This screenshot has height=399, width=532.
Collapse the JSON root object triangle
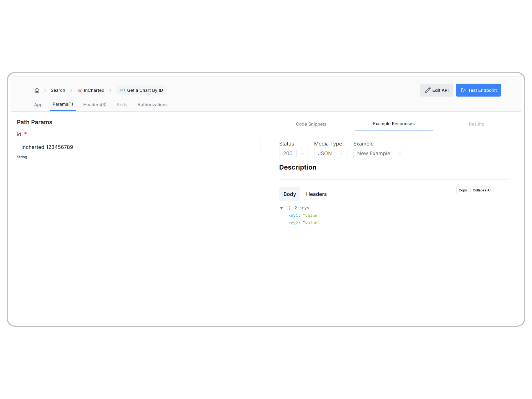click(x=282, y=208)
